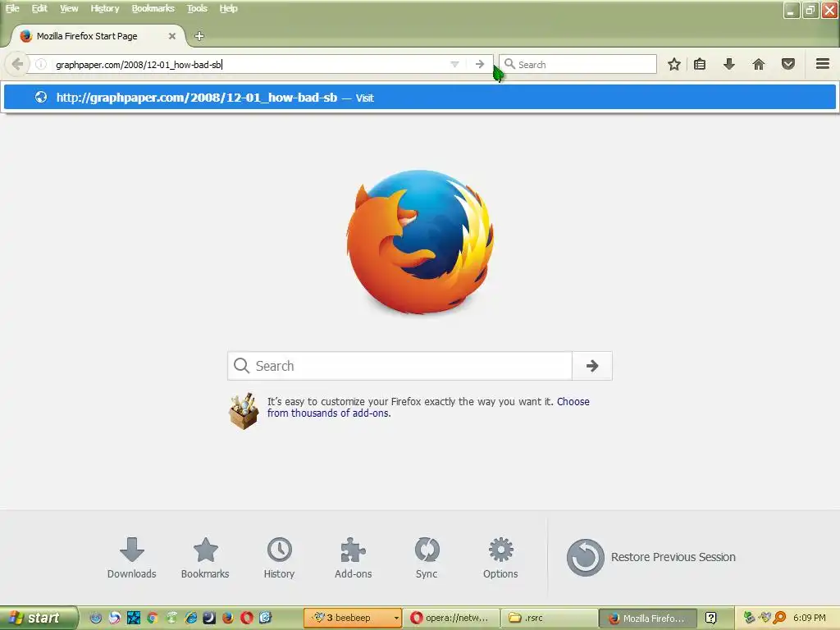Launch Internet Explorer from quick launch bar
This screenshot has width=840, height=630.
click(x=190, y=618)
